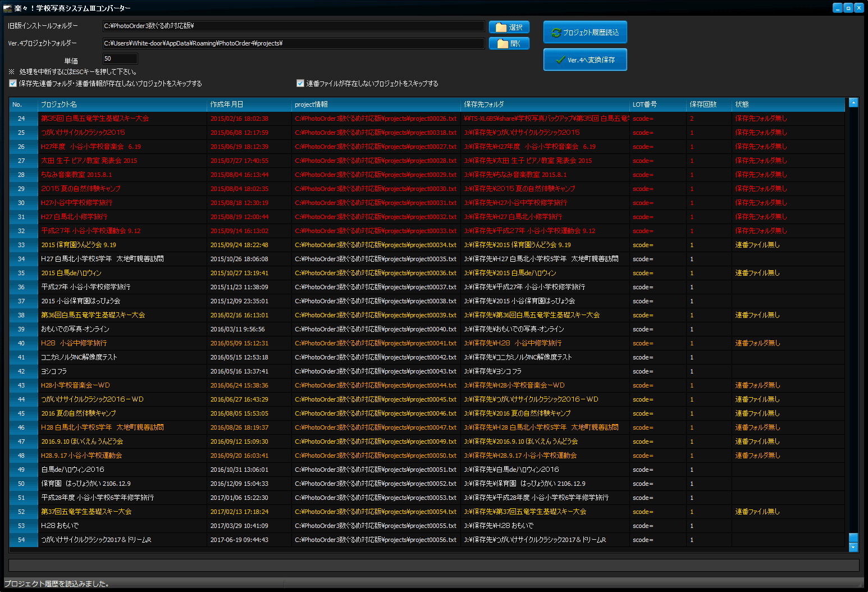
Task: Select project 2016.9.10 ほいくえん うんどう会
Action: [82, 441]
